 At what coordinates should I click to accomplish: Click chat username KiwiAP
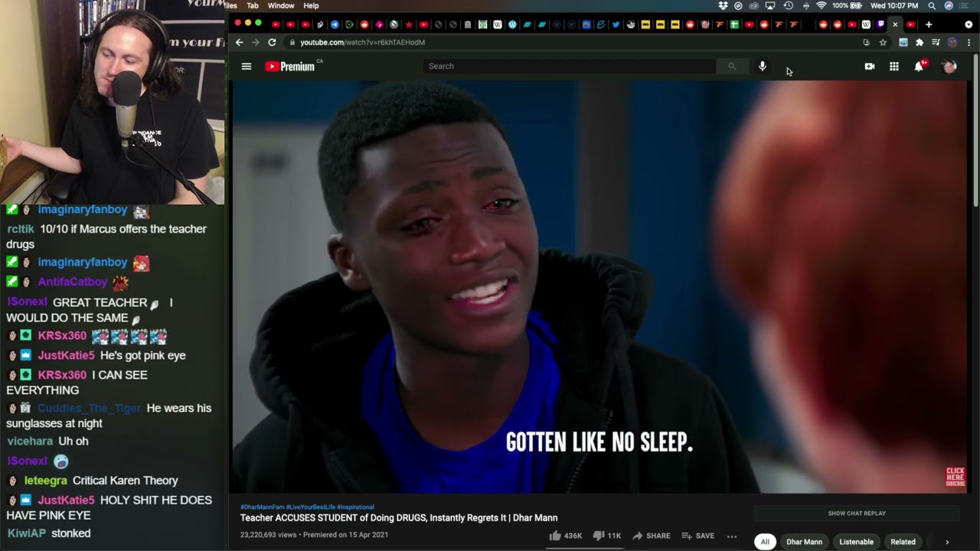coord(26,533)
